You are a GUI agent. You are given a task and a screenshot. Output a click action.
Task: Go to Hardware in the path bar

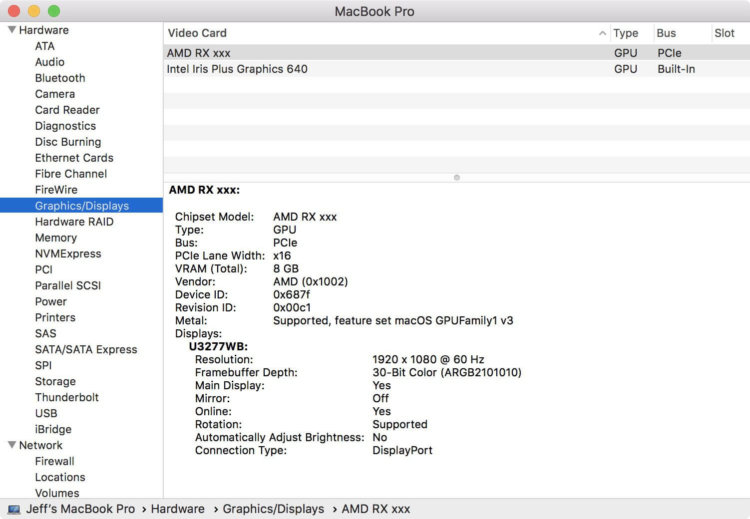coord(177,509)
